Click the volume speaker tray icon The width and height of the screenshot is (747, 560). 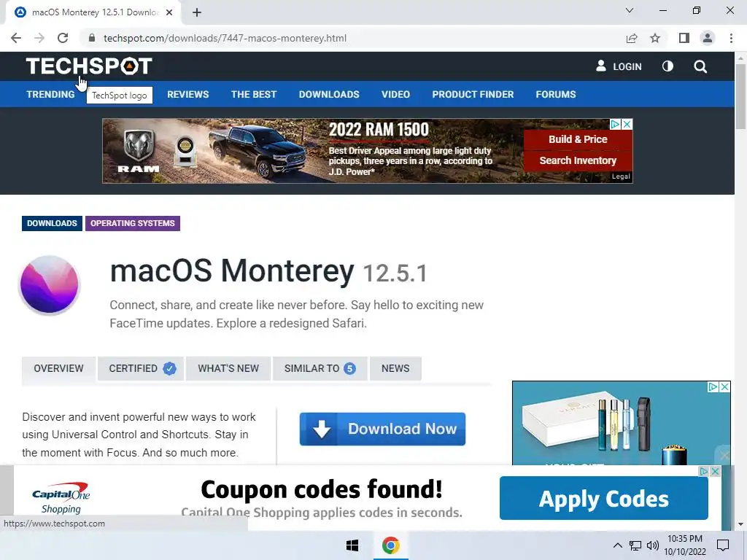pos(653,545)
